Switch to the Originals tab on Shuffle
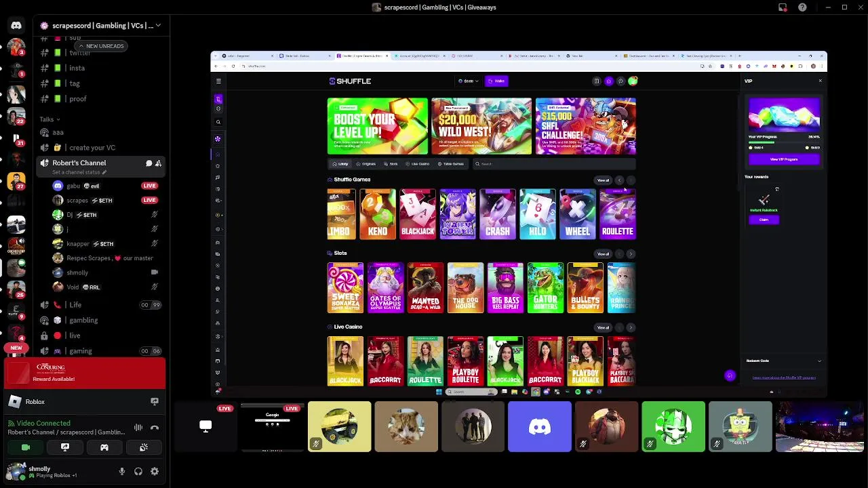Viewport: 868px width, 488px height. coord(366,164)
